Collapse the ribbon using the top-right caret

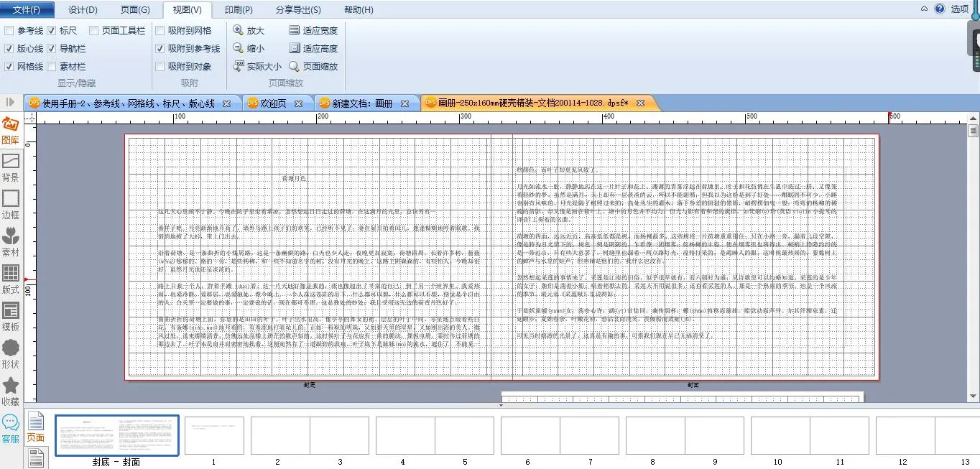click(x=924, y=9)
